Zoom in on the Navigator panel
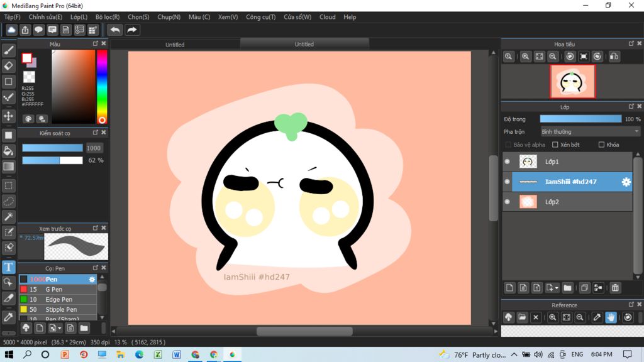The width and height of the screenshot is (644, 362). pyautogui.click(x=525, y=57)
